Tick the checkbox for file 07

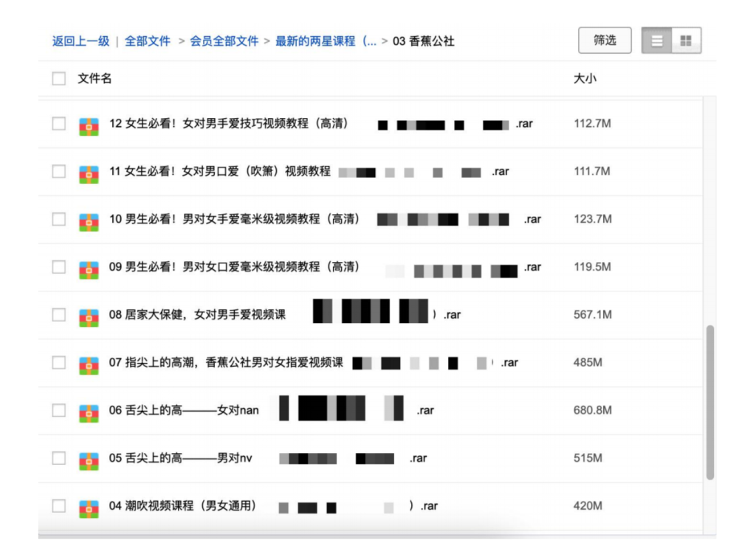point(59,362)
